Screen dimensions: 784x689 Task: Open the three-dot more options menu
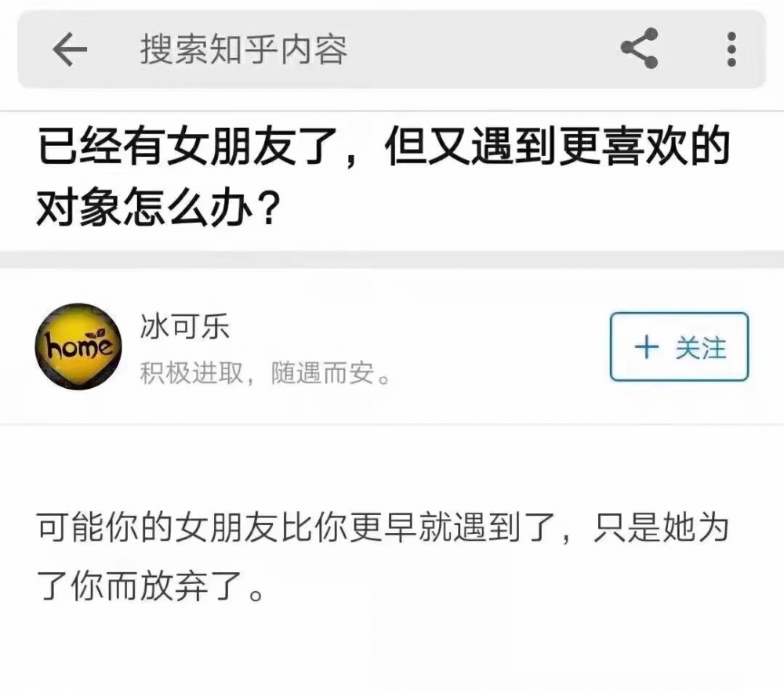pyautogui.click(x=731, y=49)
